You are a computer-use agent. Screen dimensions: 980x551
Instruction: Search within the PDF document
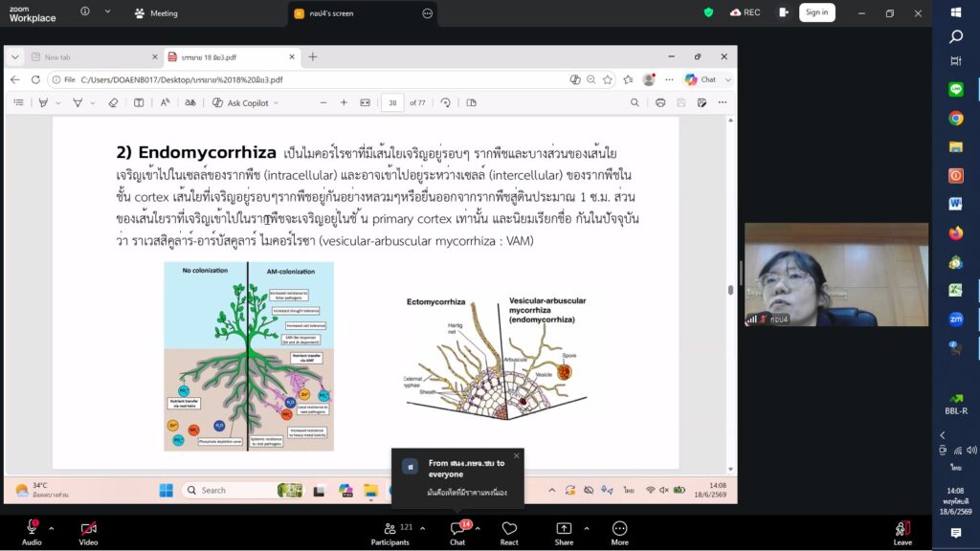[x=635, y=102]
